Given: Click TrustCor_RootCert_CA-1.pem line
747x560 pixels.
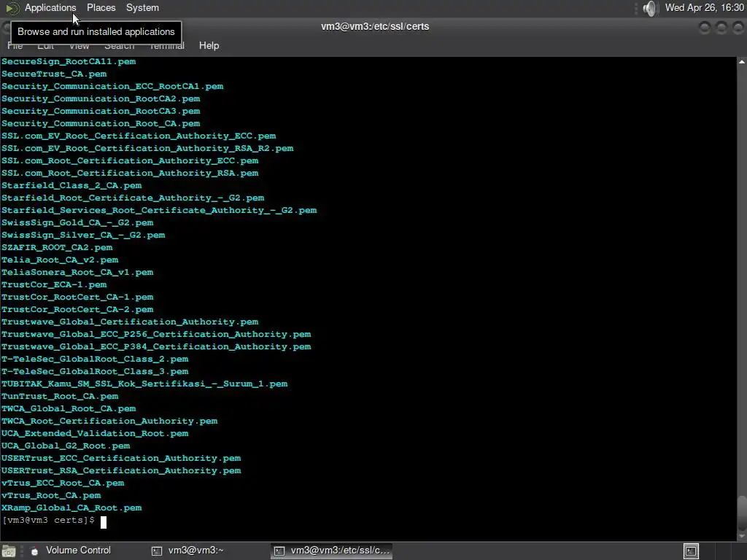Looking at the screenshot, I should pyautogui.click(x=77, y=297).
